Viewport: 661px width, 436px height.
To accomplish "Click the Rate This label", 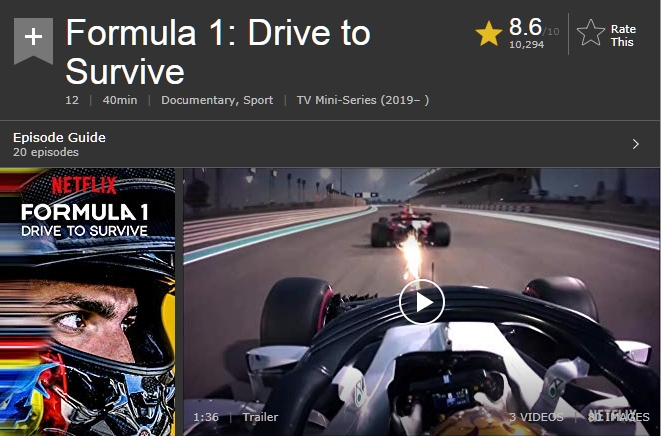I will click(x=623, y=36).
